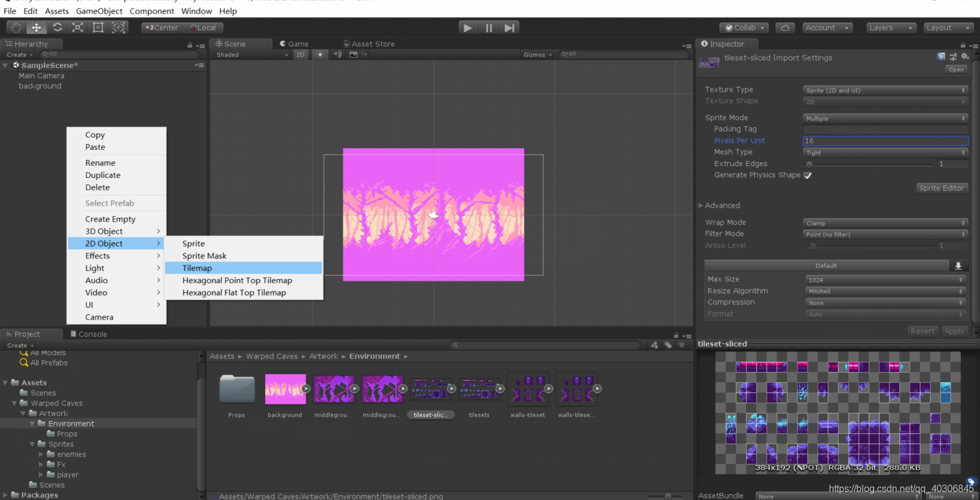Click platform download override icon
Screen dimensions: 980x500
pos(959,265)
